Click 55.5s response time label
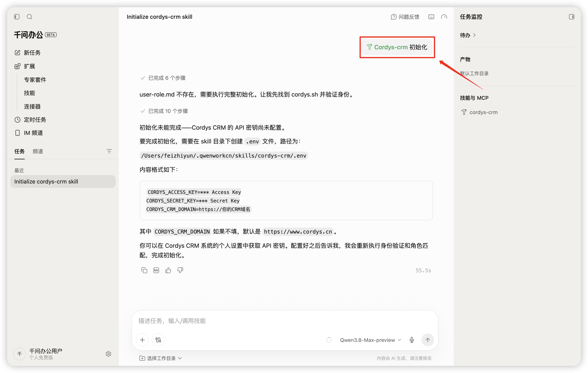Screen dimensions: 588x373 pos(423,270)
